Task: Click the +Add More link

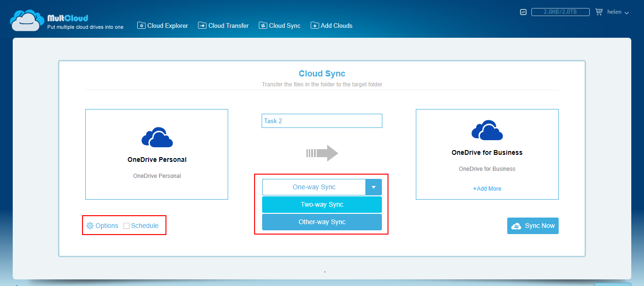Action: tap(487, 188)
